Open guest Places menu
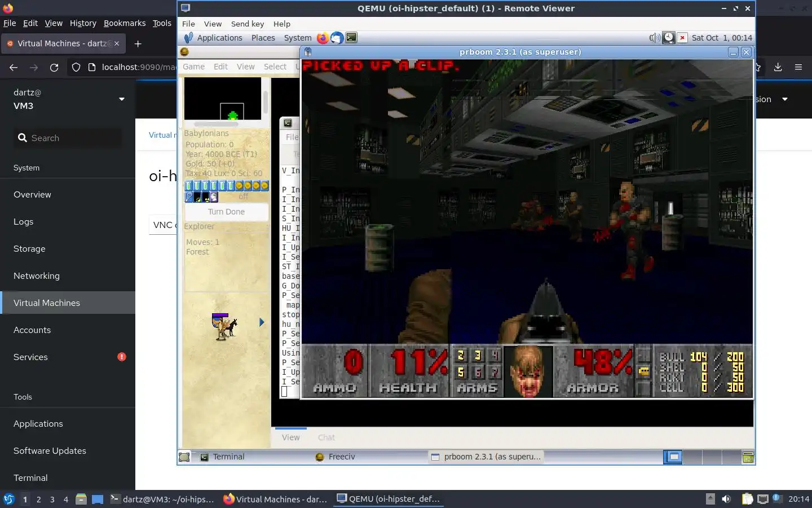Image resolution: width=812 pixels, height=508 pixels. (263, 38)
